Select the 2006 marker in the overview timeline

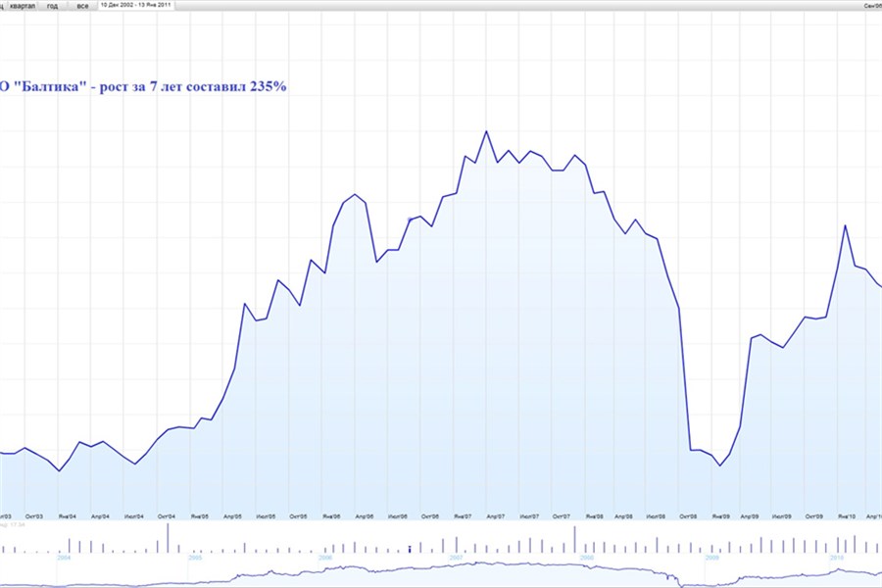pos(325,557)
